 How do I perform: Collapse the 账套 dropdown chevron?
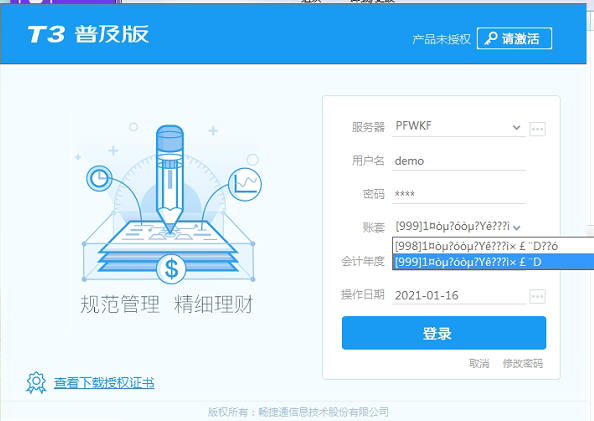pyautogui.click(x=517, y=227)
